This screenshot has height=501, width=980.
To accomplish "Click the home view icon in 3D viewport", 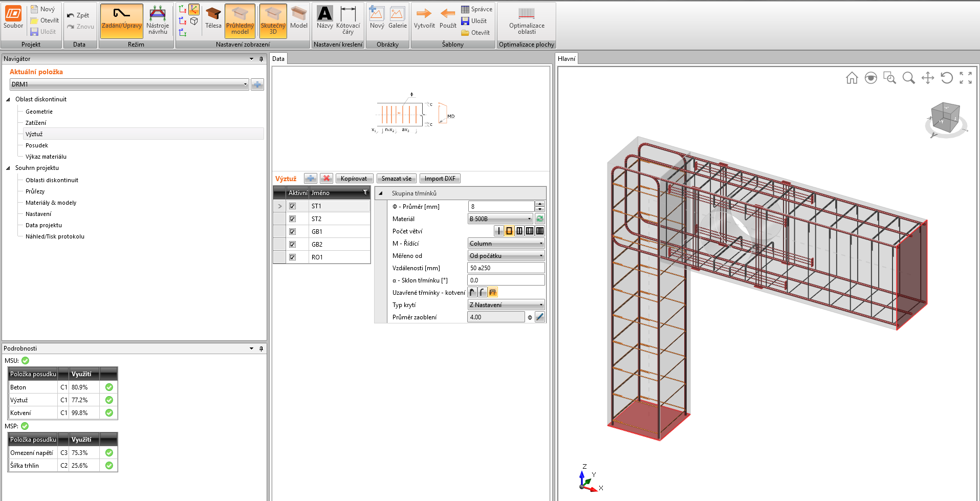I will pyautogui.click(x=852, y=78).
